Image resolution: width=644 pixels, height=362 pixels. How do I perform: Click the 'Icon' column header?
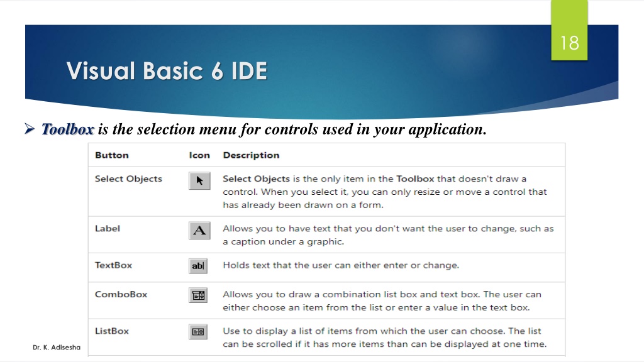click(199, 155)
